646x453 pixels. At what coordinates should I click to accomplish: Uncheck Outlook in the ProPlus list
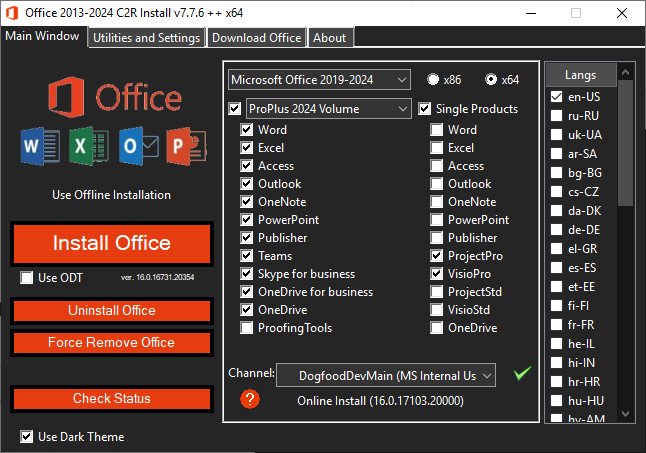tap(247, 184)
